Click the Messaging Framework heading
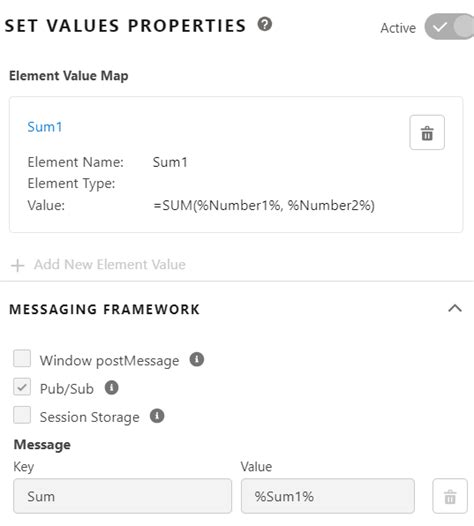Viewport: 474px width, 526px height. pos(104,309)
